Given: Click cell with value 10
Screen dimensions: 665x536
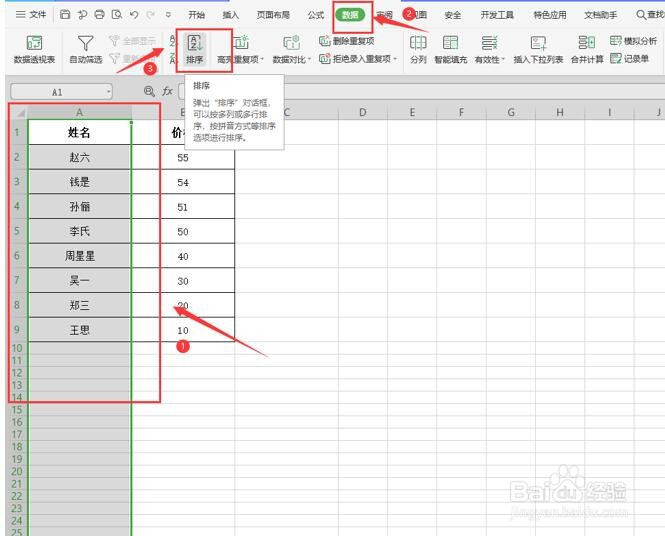Looking at the screenshot, I should 183,330.
